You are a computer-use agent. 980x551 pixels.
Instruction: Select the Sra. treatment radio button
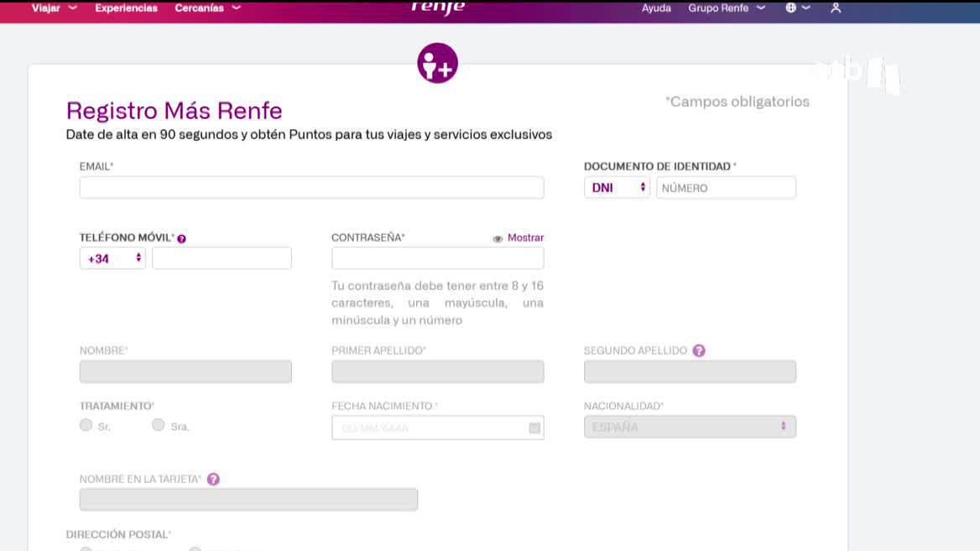click(158, 425)
